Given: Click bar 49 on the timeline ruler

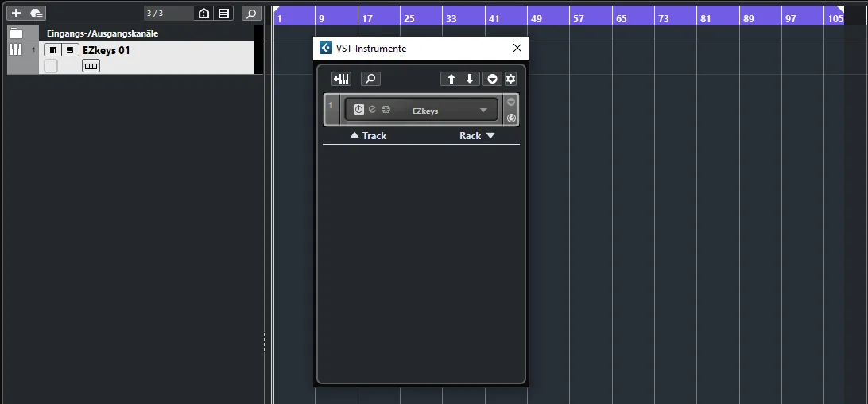Looking at the screenshot, I should [x=537, y=18].
